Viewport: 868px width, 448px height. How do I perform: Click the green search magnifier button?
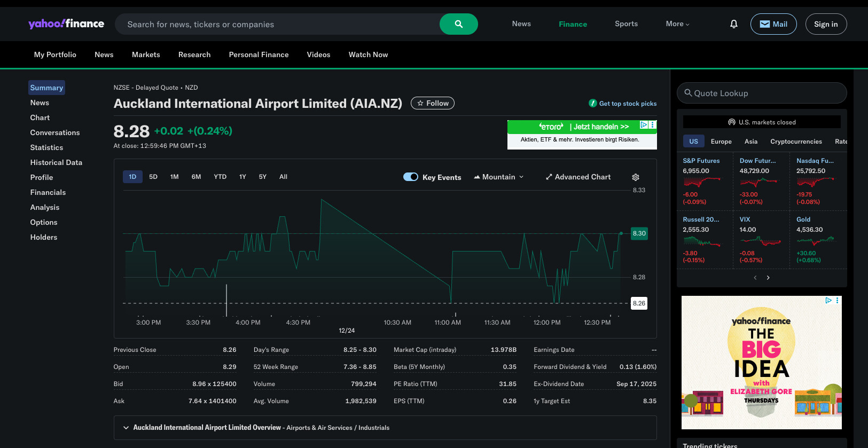pyautogui.click(x=458, y=24)
